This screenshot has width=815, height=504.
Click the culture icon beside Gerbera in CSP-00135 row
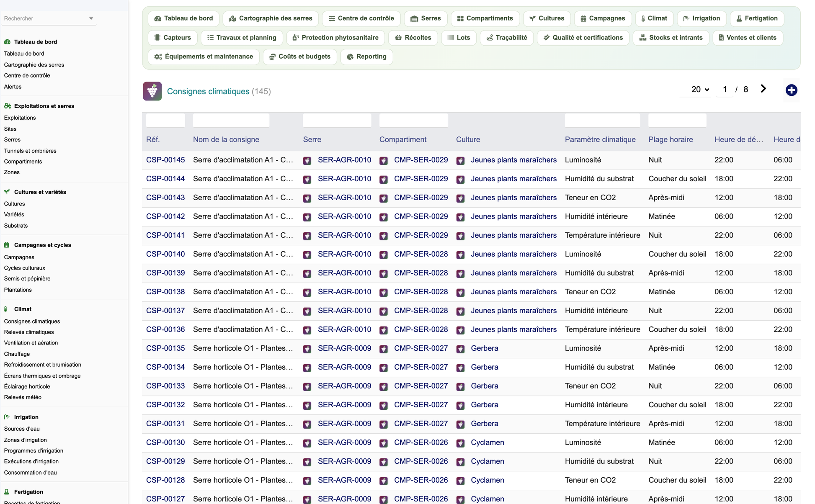click(x=460, y=349)
